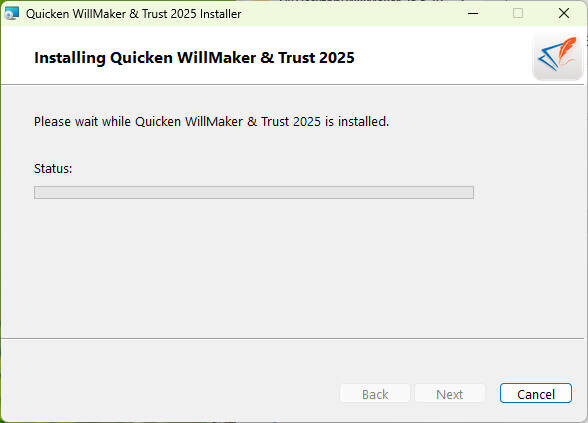Image resolution: width=588 pixels, height=423 pixels.
Task: Click the disabled Back button
Action: coord(375,393)
